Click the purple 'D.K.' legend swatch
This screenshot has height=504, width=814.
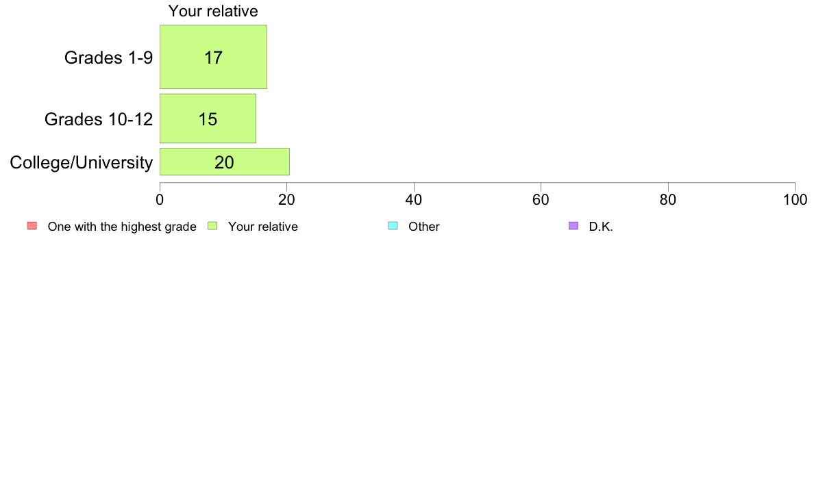573,226
